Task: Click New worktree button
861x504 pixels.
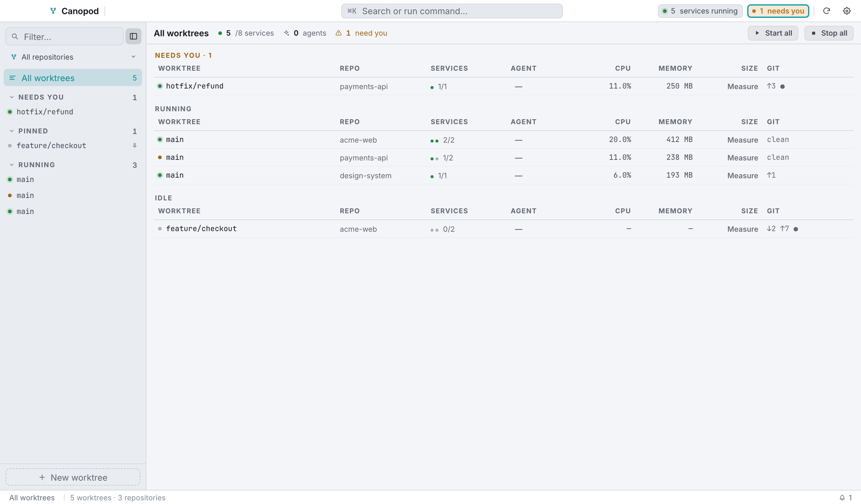Action: click(x=73, y=477)
